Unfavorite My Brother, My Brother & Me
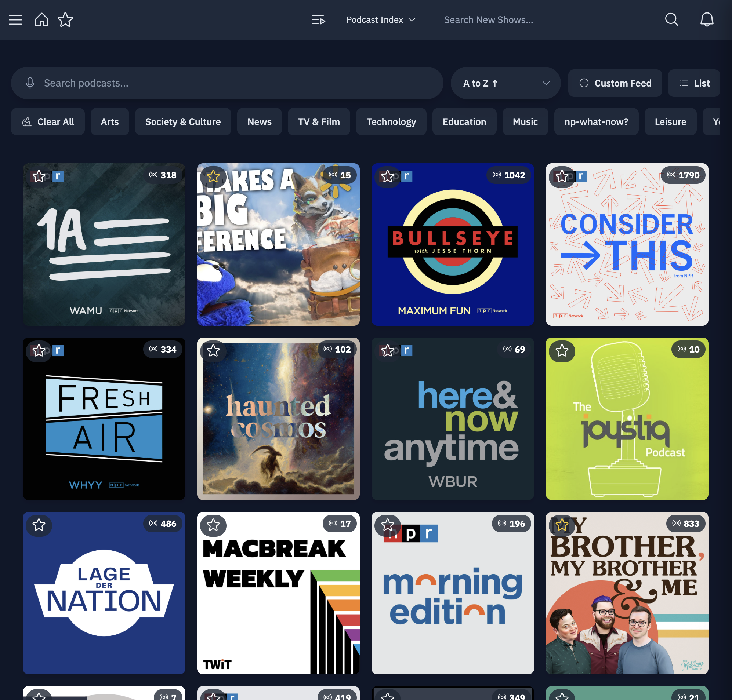The image size is (732, 700). tap(562, 525)
